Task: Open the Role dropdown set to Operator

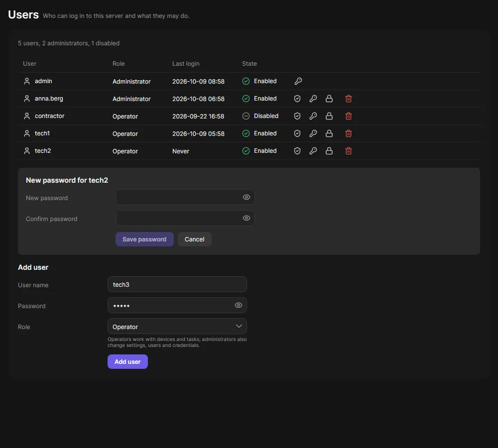Action: 177,327
